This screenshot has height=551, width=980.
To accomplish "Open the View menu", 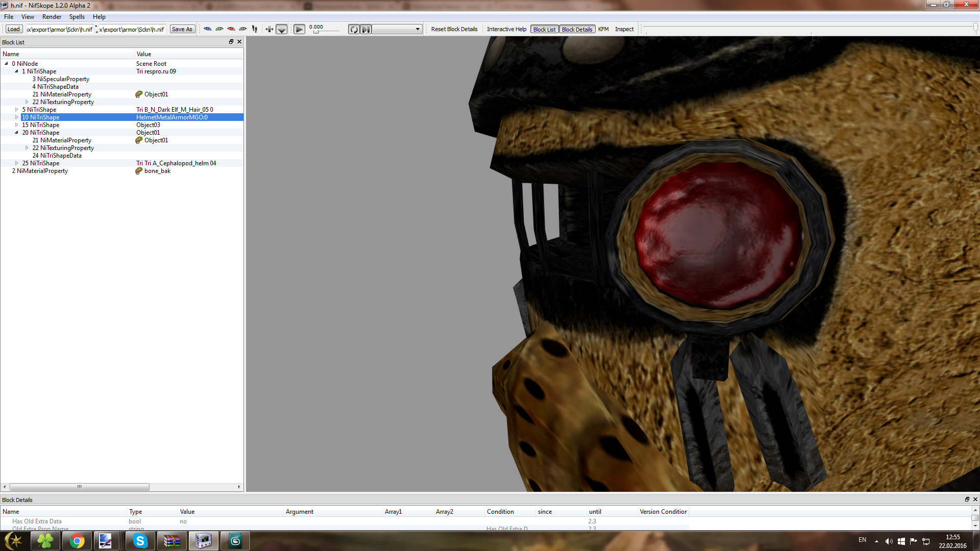I will pyautogui.click(x=28, y=17).
